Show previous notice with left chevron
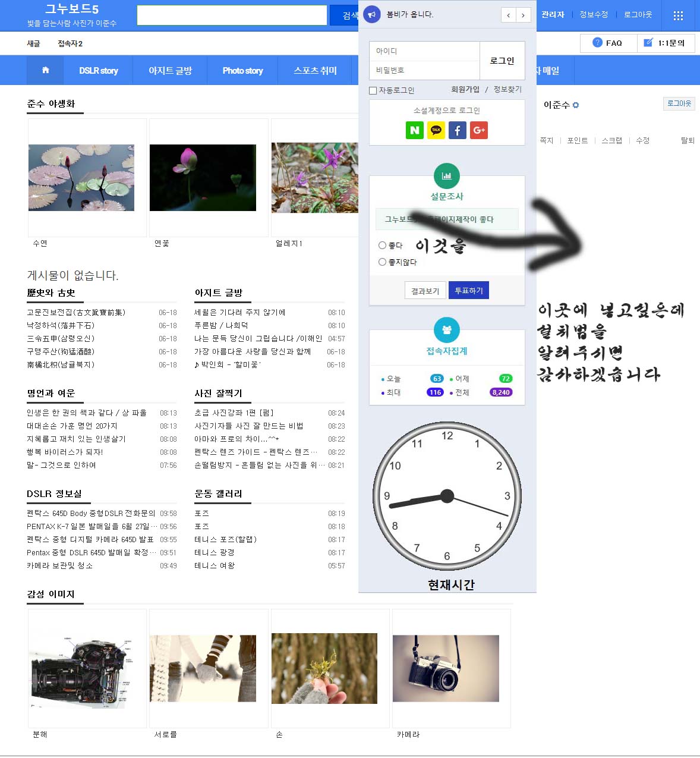700x758 pixels. pos(509,15)
